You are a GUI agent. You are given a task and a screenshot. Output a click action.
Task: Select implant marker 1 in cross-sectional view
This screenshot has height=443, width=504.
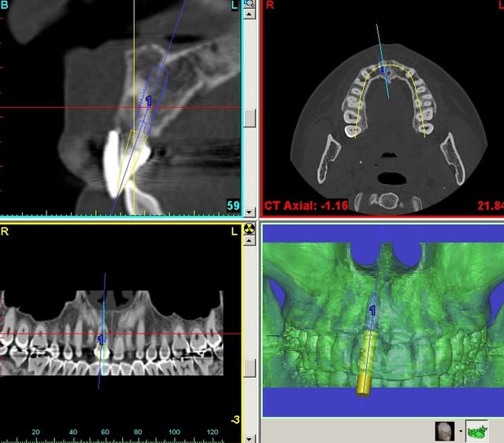click(148, 101)
